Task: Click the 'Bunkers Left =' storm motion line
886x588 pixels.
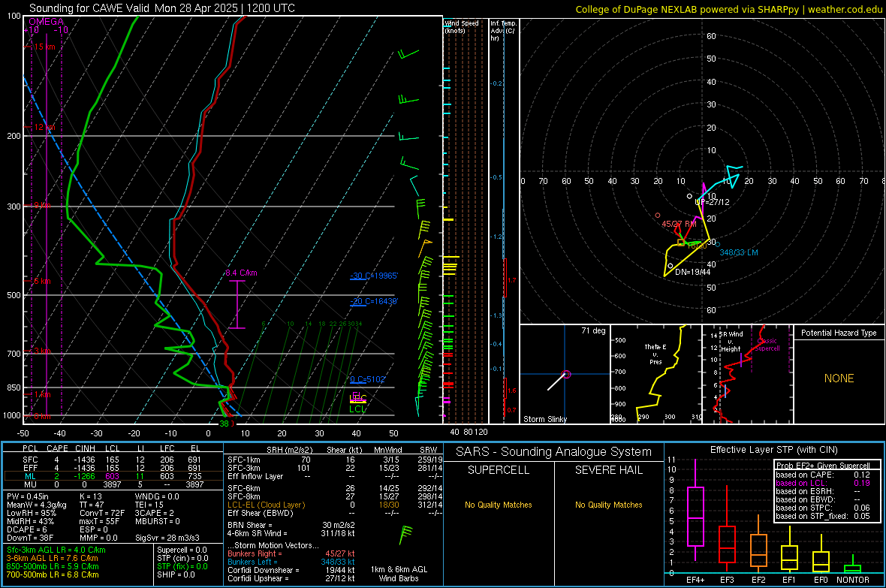Action: (291, 562)
